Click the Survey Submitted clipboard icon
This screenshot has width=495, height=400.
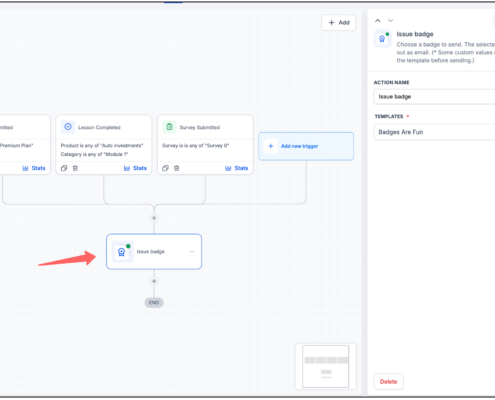pyautogui.click(x=169, y=127)
